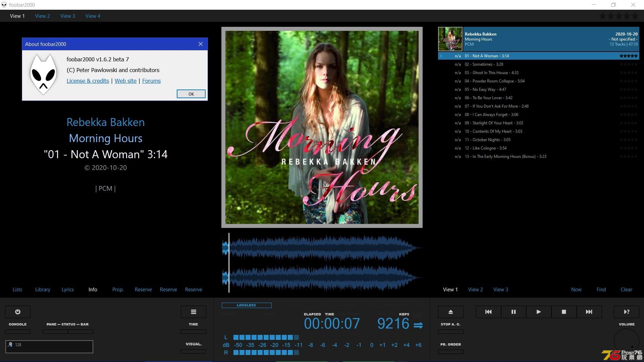
Task: Select track 06 - To Be Your Lover
Action: tap(539, 98)
